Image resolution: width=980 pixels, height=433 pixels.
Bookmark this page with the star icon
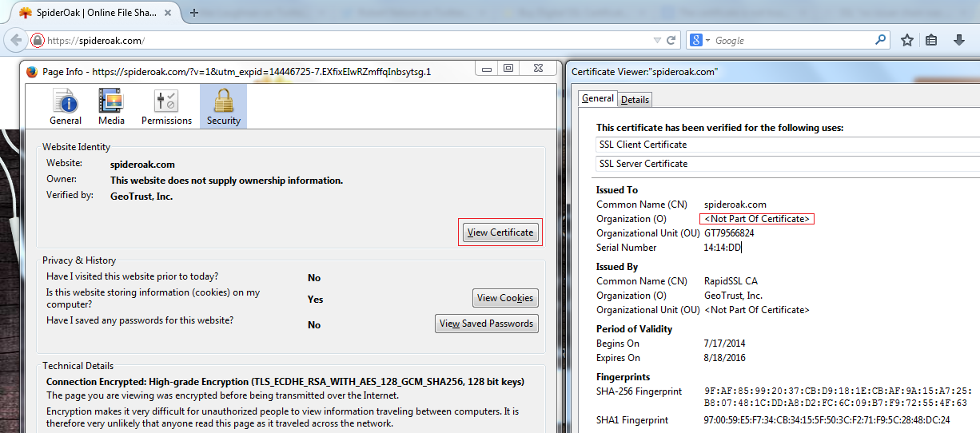[x=907, y=40]
